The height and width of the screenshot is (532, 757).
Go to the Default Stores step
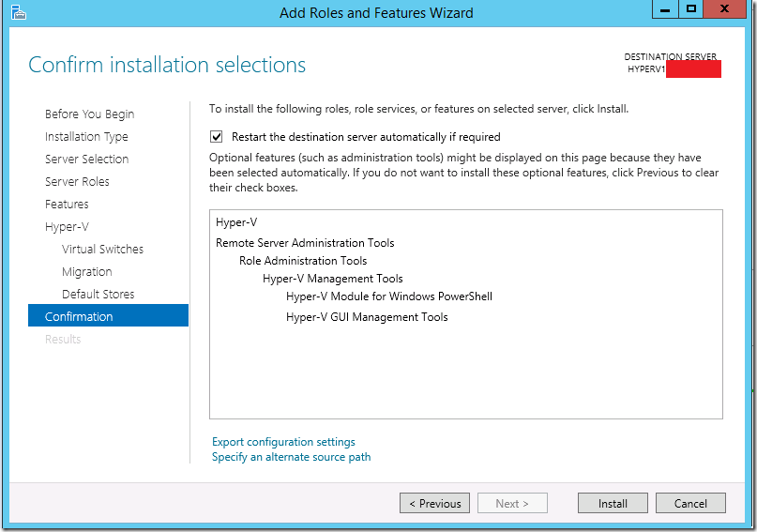coord(98,294)
